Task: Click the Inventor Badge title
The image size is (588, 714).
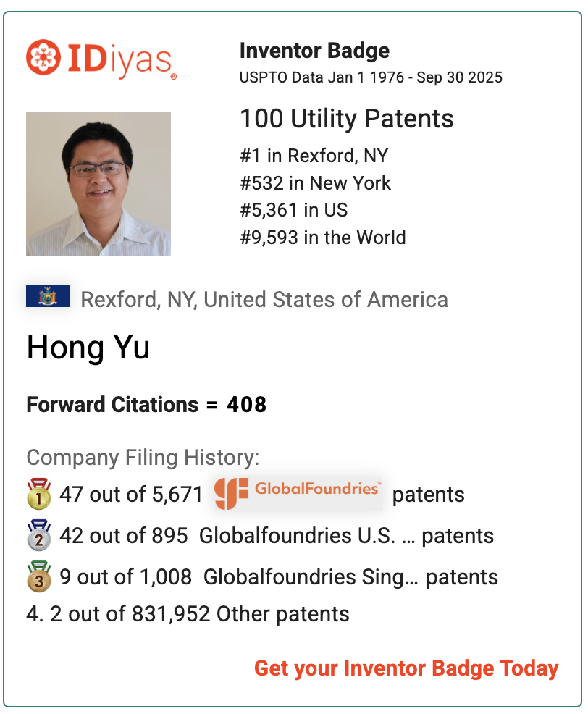Action: (314, 51)
